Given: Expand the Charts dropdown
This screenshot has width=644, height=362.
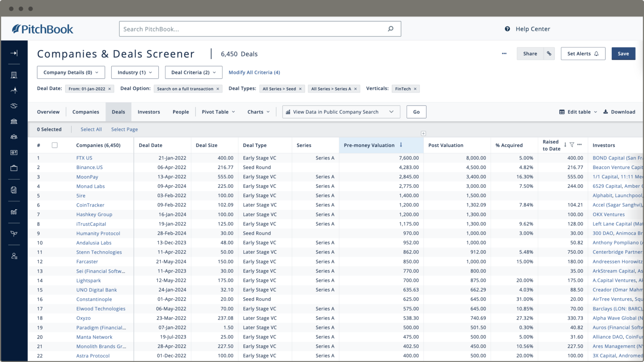Looking at the screenshot, I should pos(258,112).
